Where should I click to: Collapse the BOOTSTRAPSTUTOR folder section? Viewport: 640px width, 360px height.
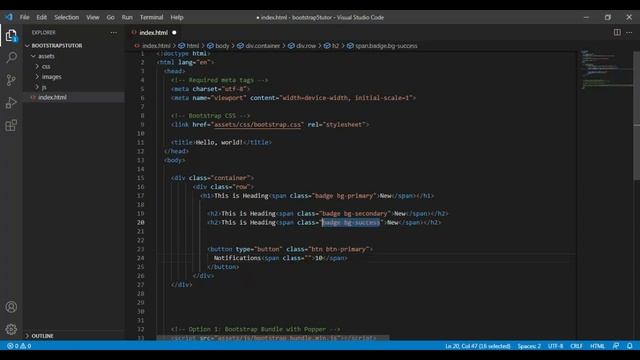(x=57, y=46)
